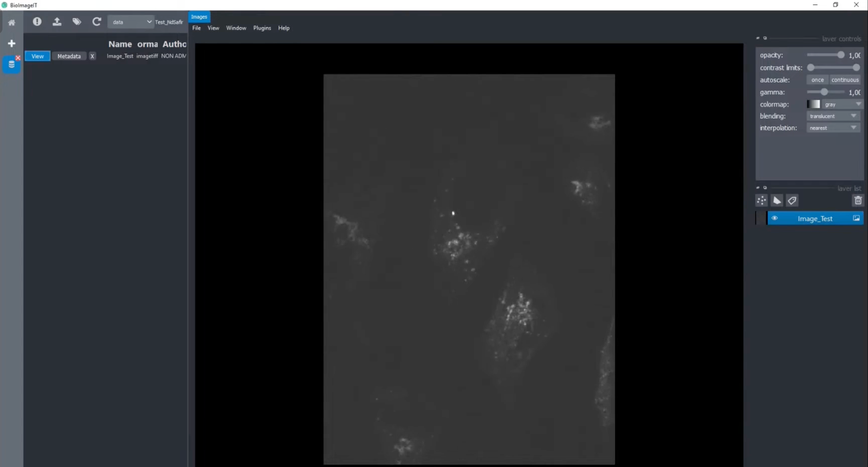
Task: Click the Metadata button for Image_Test
Action: (69, 56)
